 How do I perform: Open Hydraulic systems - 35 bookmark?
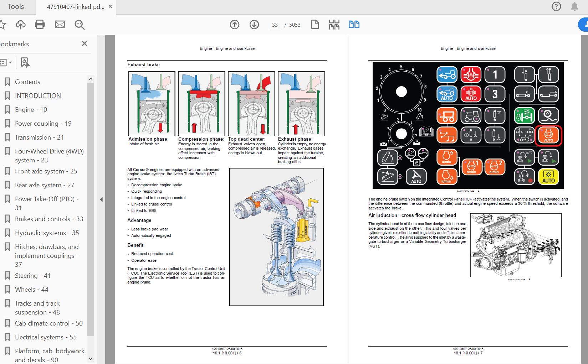[47, 233]
